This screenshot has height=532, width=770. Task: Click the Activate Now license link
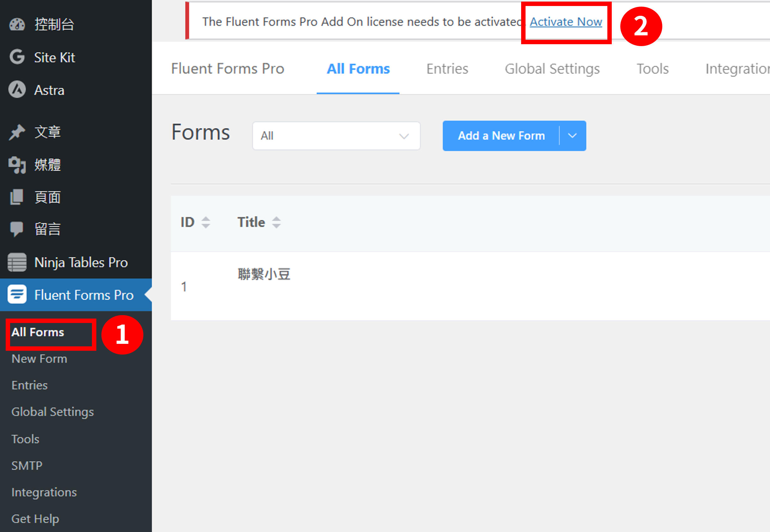click(x=566, y=22)
